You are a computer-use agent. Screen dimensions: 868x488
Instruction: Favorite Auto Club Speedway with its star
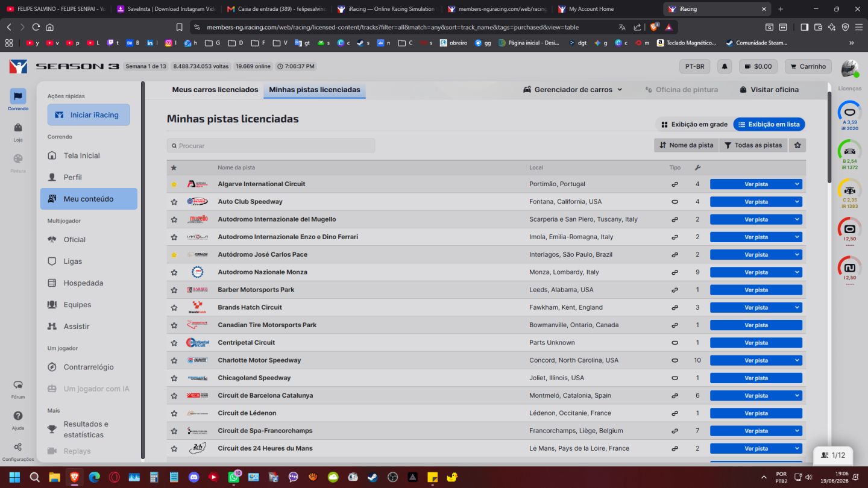coord(174,202)
